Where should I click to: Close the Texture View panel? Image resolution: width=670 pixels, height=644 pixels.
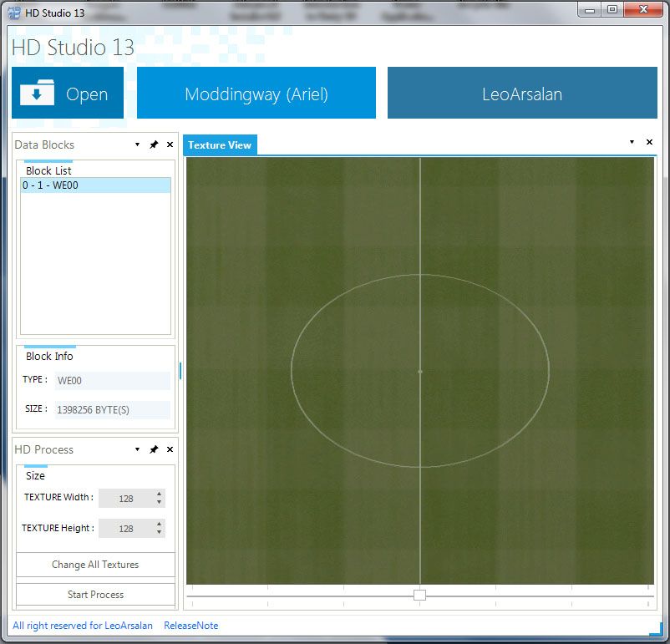[649, 142]
